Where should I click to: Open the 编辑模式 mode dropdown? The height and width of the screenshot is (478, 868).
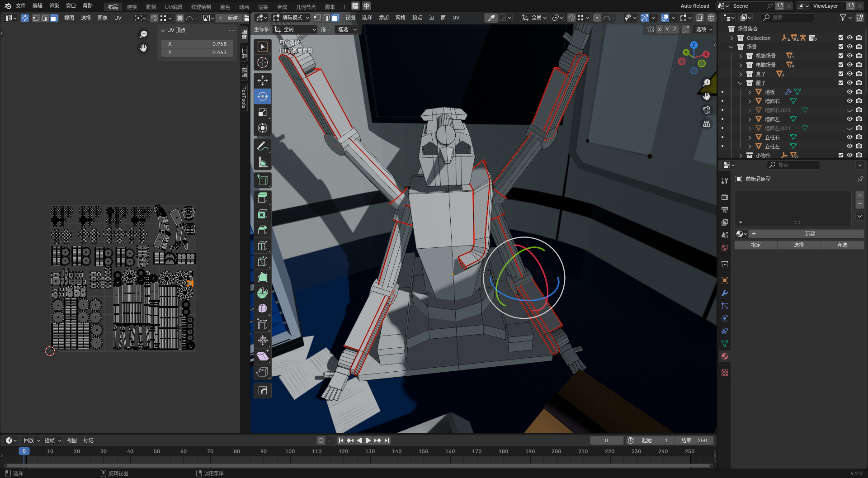pyautogui.click(x=292, y=18)
